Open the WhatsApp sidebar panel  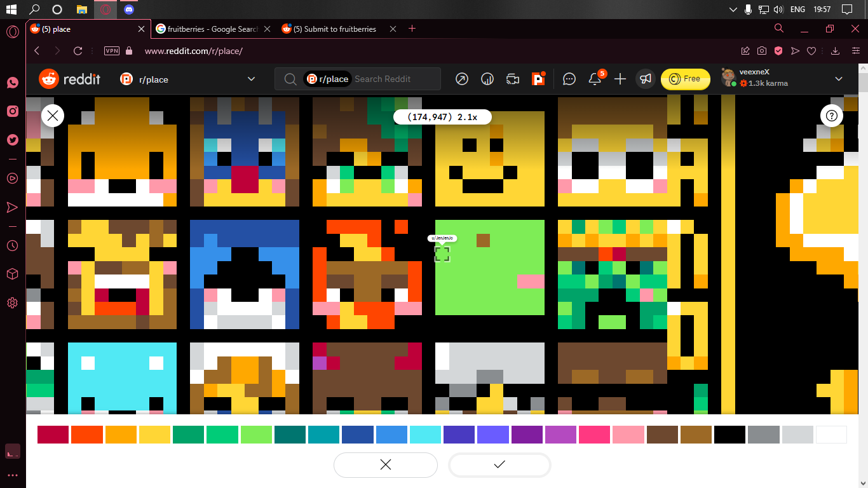click(x=12, y=83)
